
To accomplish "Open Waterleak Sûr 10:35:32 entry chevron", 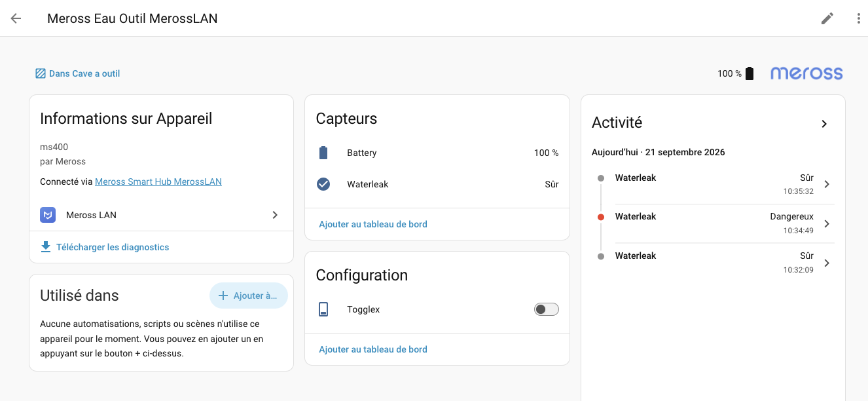I will click(x=827, y=184).
